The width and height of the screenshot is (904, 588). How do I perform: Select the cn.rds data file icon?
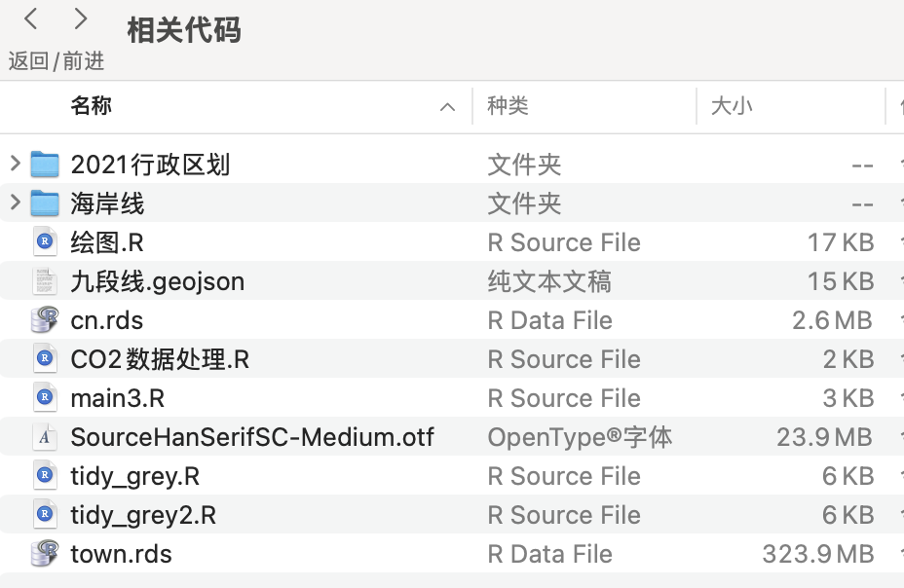45,320
